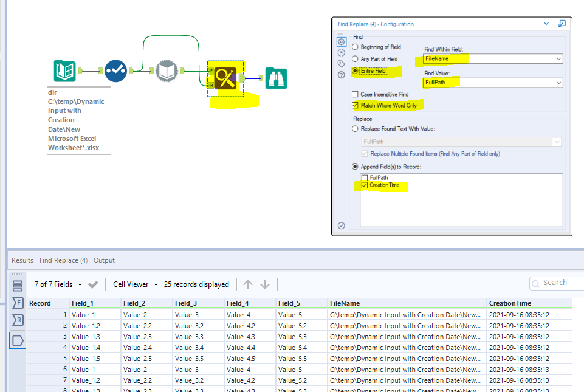Open Find Within Field dropdown (FileName)
Screen dimensions: 584x392
(493, 59)
